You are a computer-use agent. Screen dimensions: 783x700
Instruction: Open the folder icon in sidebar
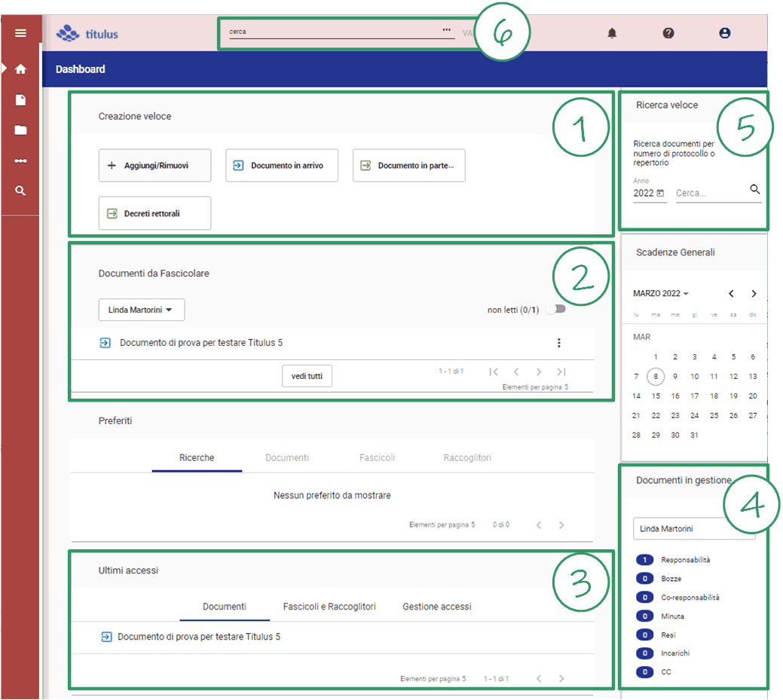point(20,130)
